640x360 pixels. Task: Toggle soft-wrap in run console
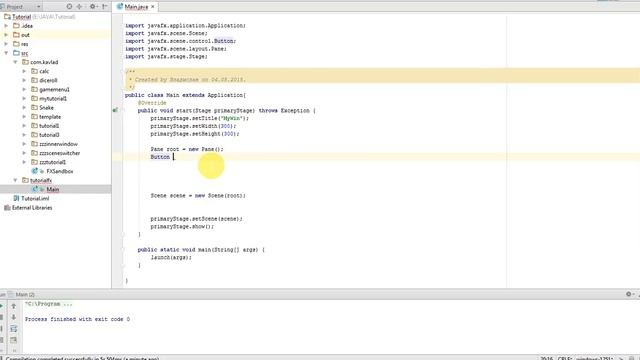click(13, 329)
